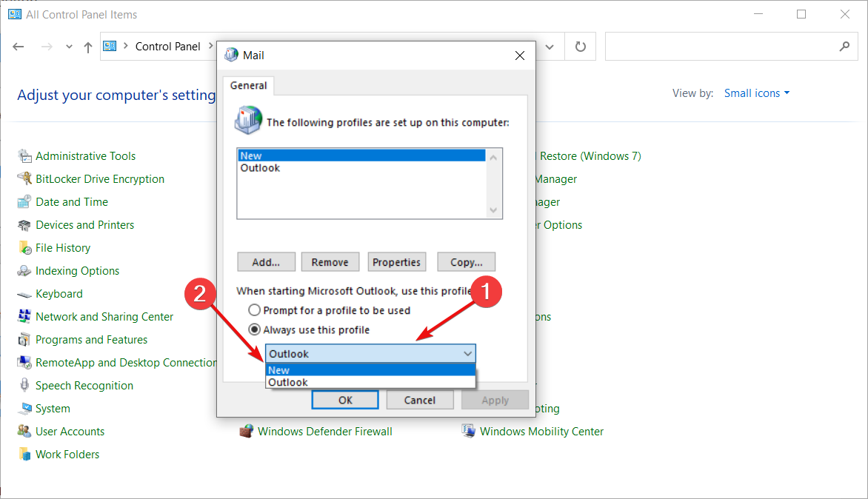Open profile Properties button
The width and height of the screenshot is (868, 499).
pos(396,262)
